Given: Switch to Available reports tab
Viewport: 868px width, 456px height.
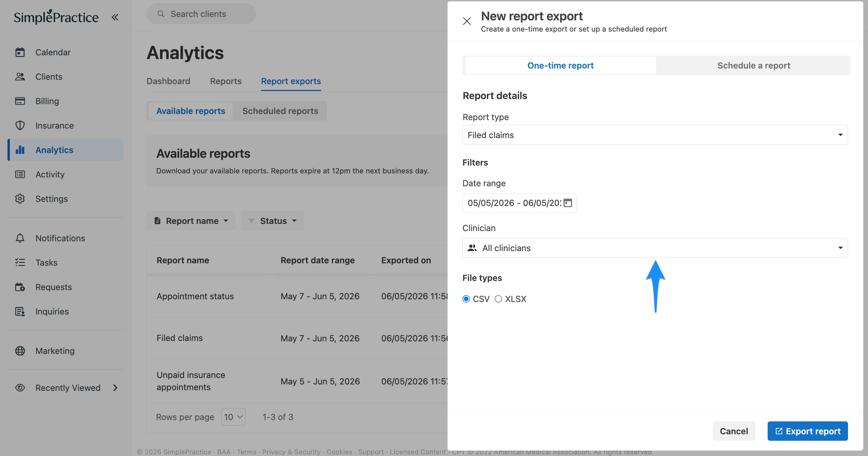Looking at the screenshot, I should 191,111.
